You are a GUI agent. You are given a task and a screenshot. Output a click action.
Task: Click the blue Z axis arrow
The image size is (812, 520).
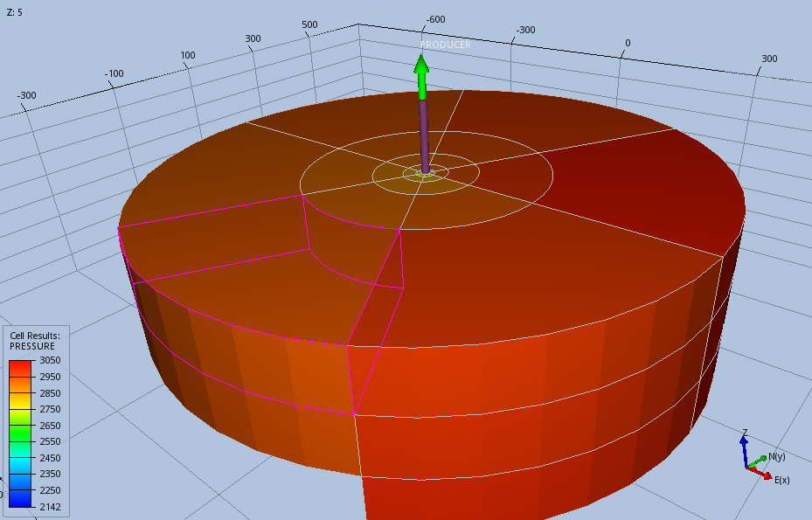743,446
